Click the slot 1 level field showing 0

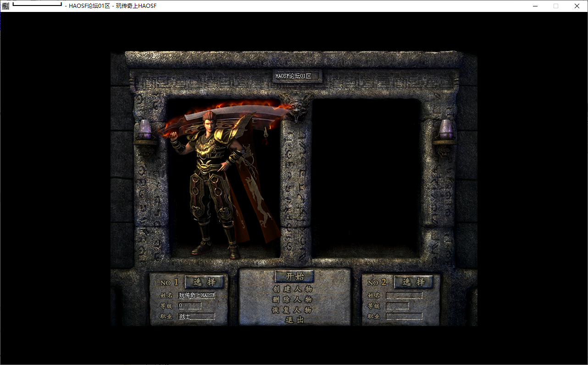click(x=190, y=306)
